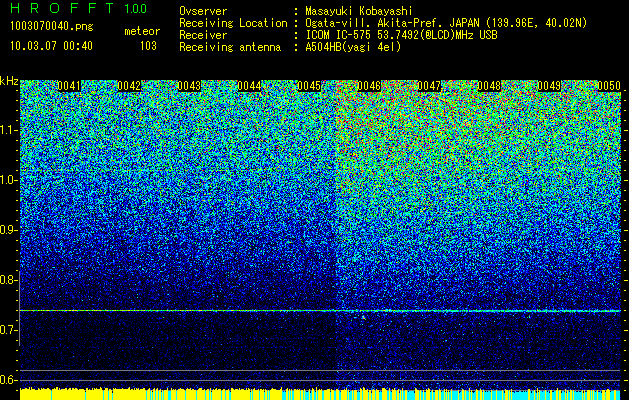Click the time marker 0046
The width and height of the screenshot is (629, 400).
click(369, 86)
